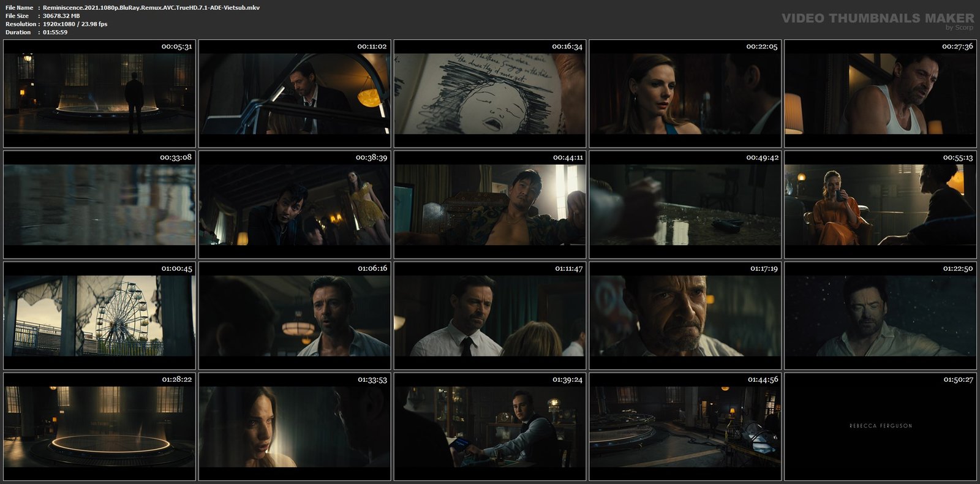Select the close-up frame at 01:17:19

(x=685, y=316)
